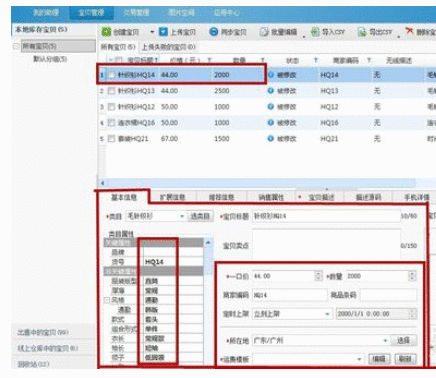The width and height of the screenshot is (436, 378).
Task: Tick the checkbox for HQ21 priced 67.00
Action: point(112,139)
